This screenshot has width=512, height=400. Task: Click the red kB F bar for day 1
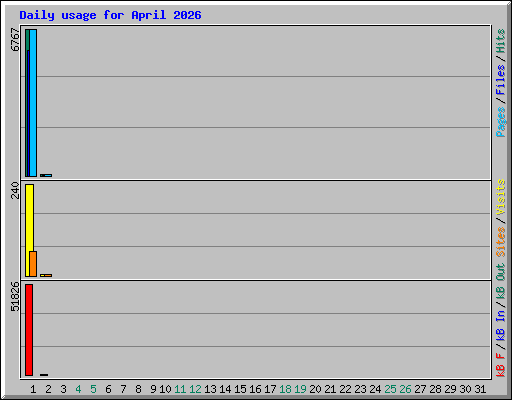pyautogui.click(x=29, y=330)
